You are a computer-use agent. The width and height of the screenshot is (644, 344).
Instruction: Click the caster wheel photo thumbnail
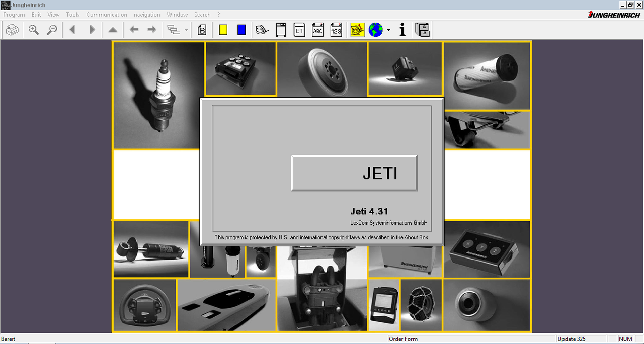point(487,130)
